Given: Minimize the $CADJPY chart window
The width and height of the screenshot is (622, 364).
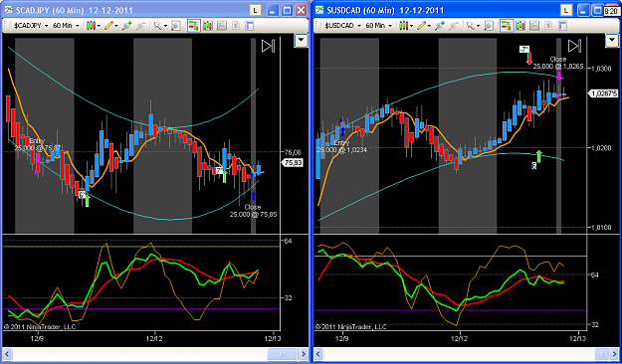Looking at the screenshot, I should pyautogui.click(x=273, y=10).
